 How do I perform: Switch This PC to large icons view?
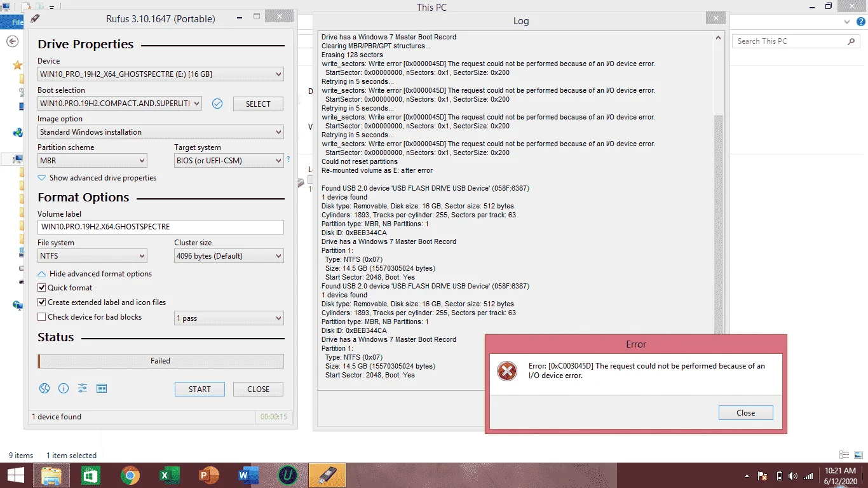coord(857,455)
